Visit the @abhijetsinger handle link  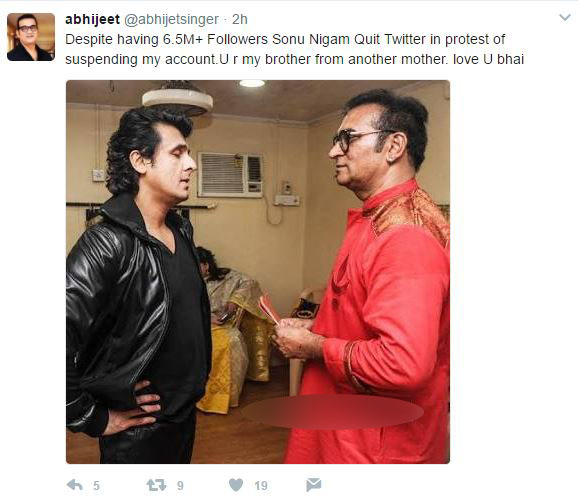171,19
